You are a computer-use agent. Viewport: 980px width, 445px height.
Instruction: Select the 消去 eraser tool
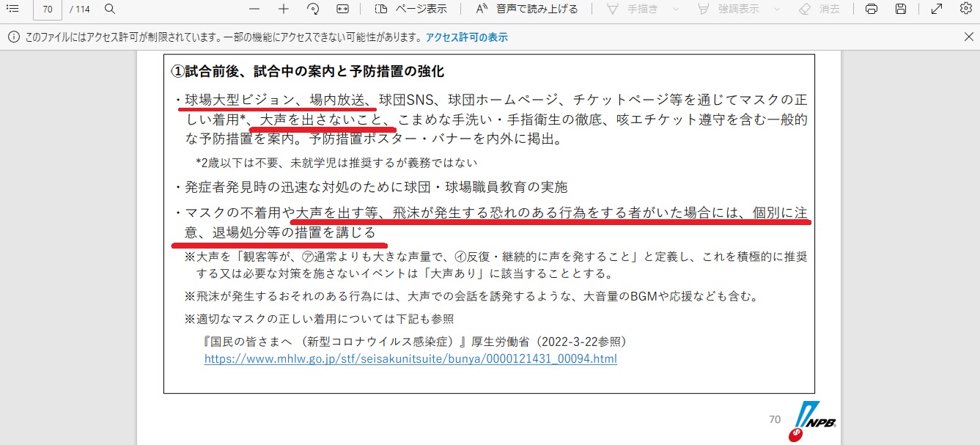(819, 9)
